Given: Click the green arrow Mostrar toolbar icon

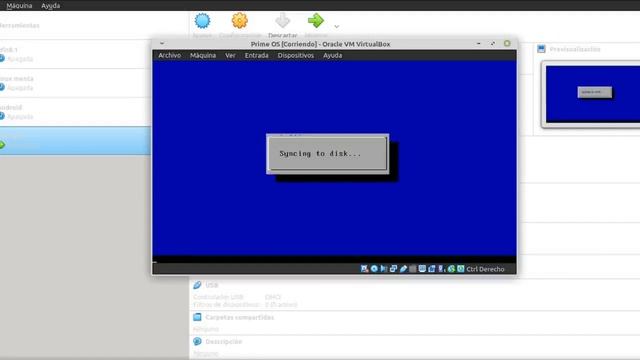Looking at the screenshot, I should 316,21.
